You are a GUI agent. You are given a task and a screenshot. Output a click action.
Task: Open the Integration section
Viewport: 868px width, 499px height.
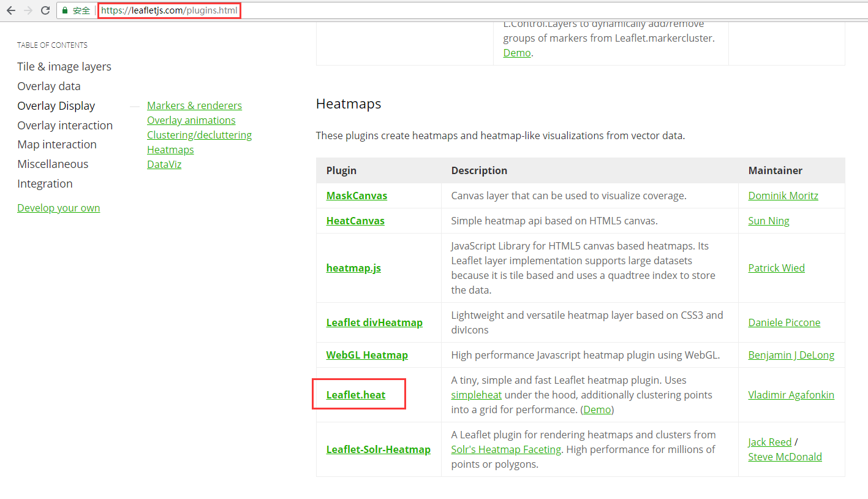(x=45, y=184)
